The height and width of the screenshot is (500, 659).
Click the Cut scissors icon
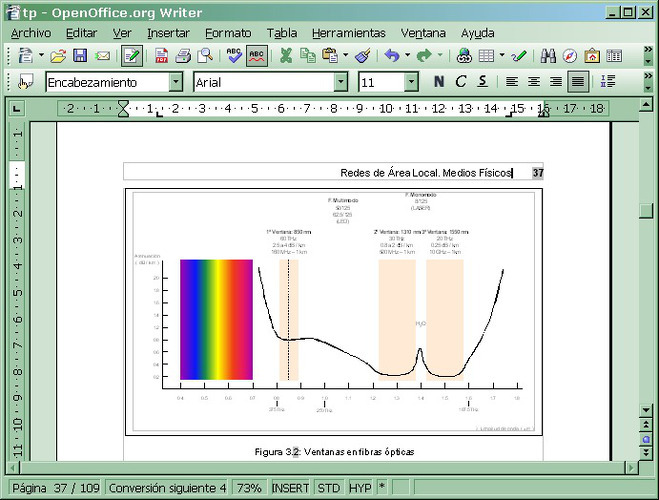click(x=286, y=56)
